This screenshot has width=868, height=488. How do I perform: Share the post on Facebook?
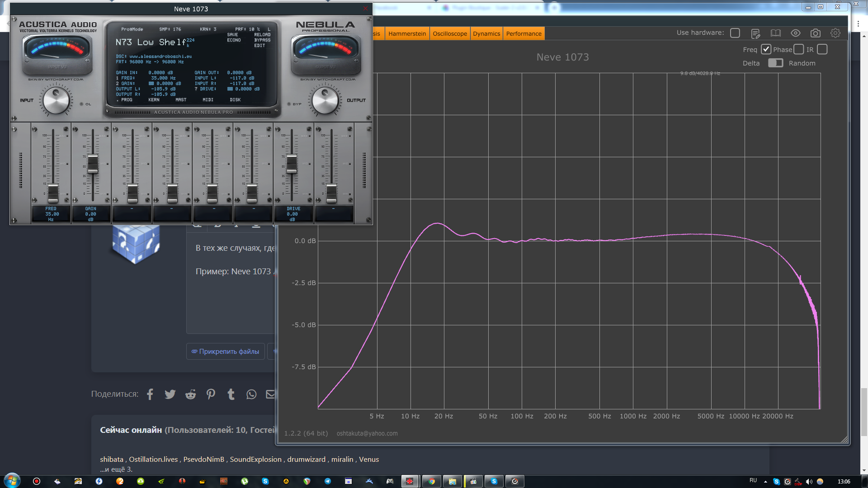150,394
